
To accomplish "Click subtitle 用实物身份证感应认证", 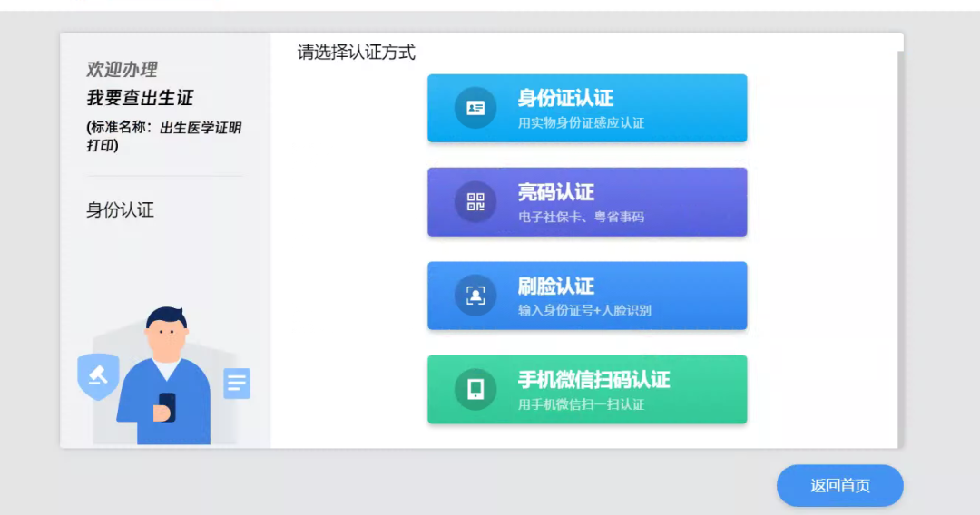I will [x=581, y=123].
